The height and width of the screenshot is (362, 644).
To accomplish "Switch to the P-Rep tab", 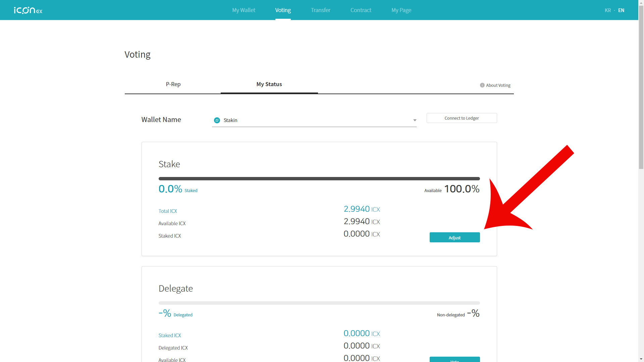I will coord(173,84).
